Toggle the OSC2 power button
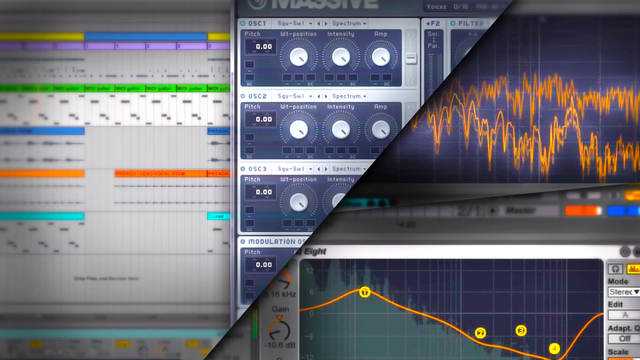Viewport: 640px width, 360px height. tap(243, 96)
